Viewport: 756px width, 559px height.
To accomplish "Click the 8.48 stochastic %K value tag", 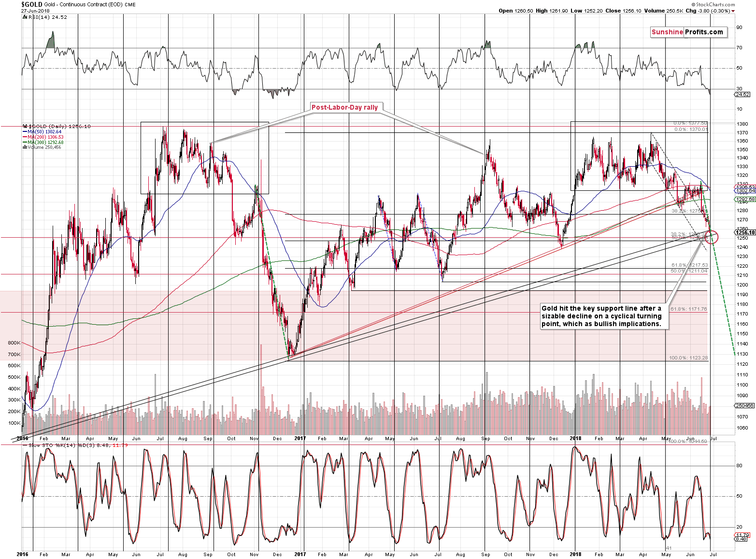I will (741, 539).
